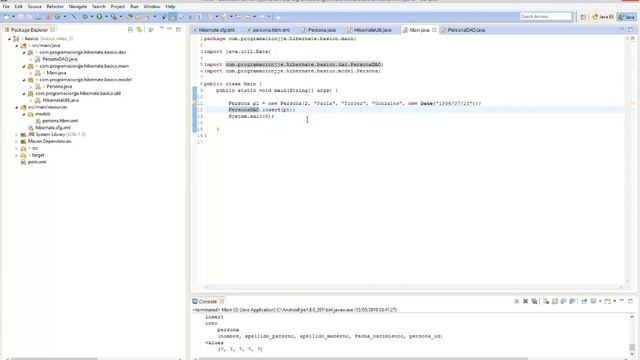Screen dimensions: 640x360
Task: Expand the target folder node
Action: tap(17, 156)
